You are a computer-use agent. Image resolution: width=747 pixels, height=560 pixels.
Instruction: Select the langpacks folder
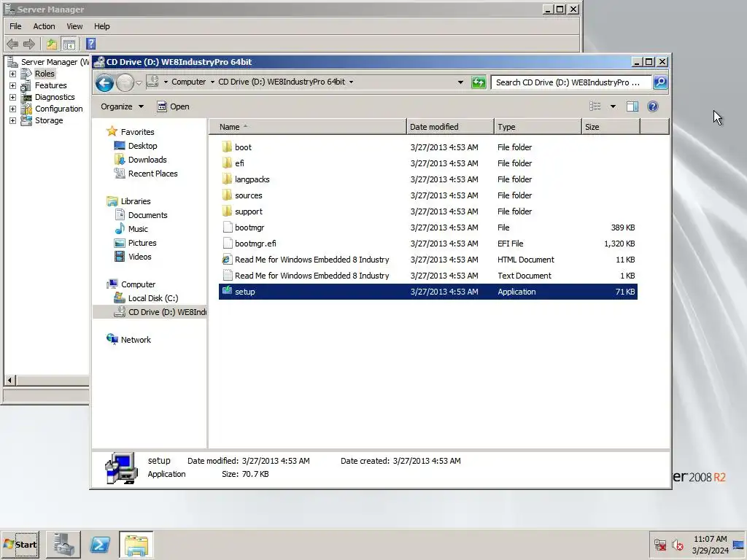point(428,179)
